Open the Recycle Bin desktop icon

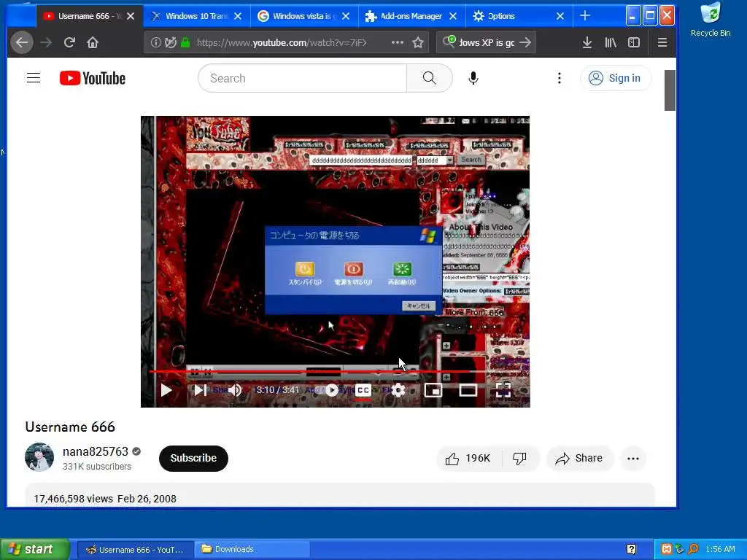[711, 20]
